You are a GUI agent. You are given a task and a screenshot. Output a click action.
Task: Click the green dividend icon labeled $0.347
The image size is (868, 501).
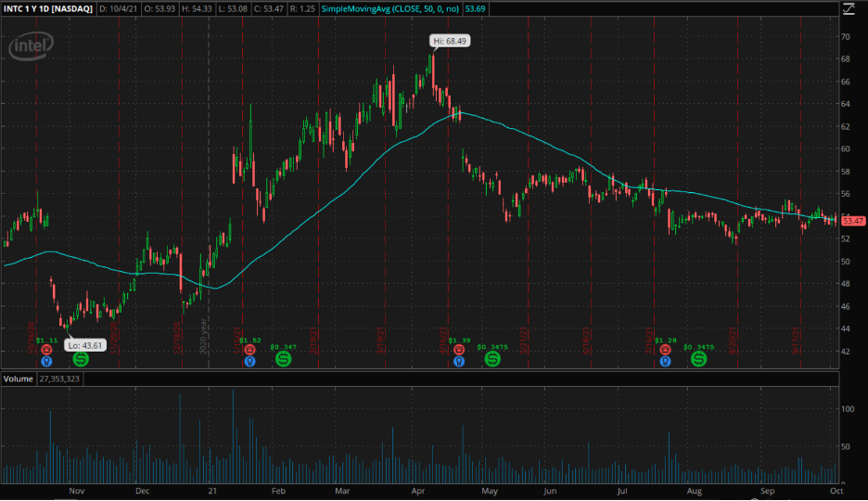[284, 359]
